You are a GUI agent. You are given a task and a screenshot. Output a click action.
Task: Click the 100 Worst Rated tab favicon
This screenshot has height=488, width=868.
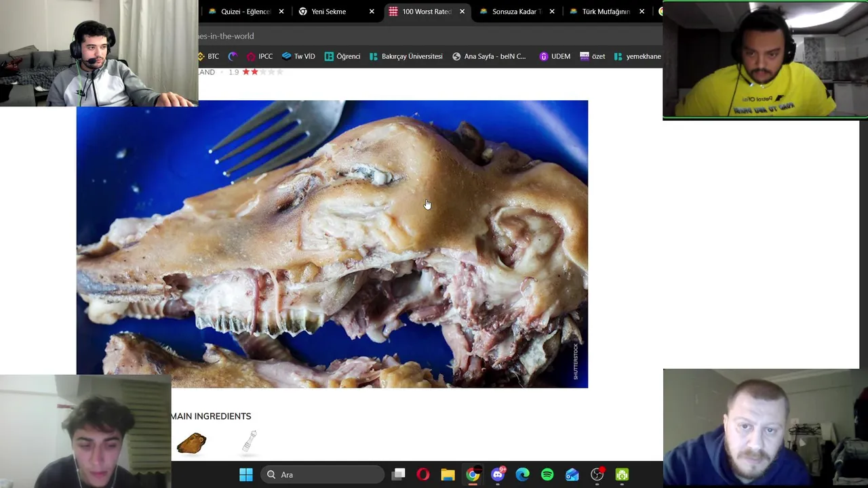click(x=393, y=12)
